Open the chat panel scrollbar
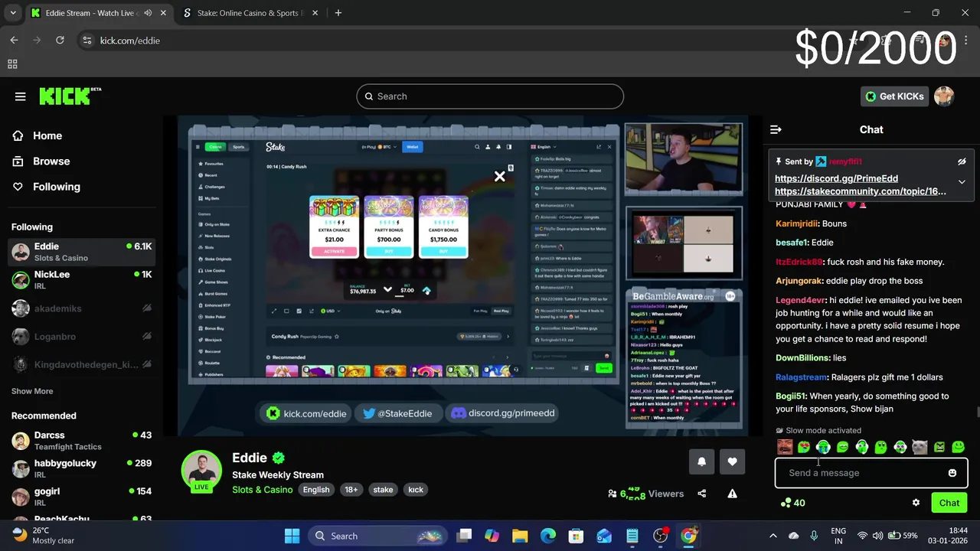 pos(977,413)
